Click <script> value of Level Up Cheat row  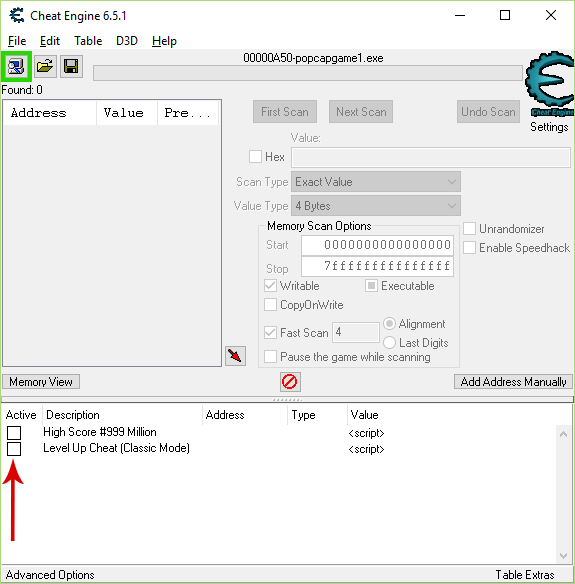pyautogui.click(x=366, y=449)
